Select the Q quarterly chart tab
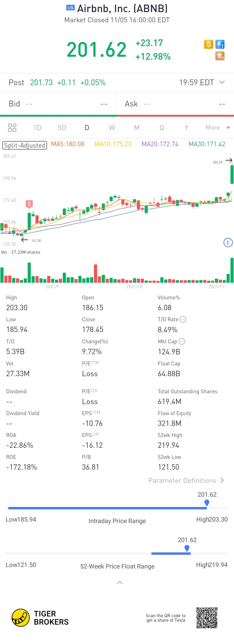This screenshot has width=234, height=644. [x=162, y=127]
